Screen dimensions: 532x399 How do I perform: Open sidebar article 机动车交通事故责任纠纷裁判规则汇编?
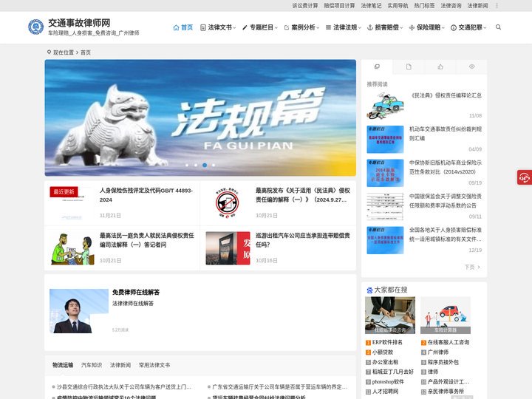click(x=446, y=134)
